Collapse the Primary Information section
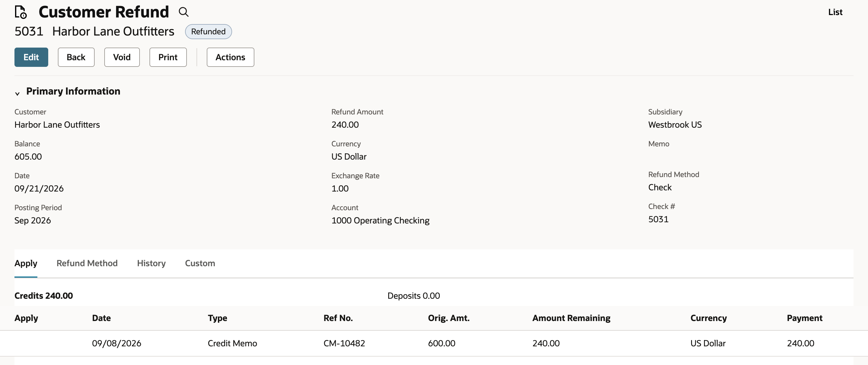The image size is (868, 365). 17,94
